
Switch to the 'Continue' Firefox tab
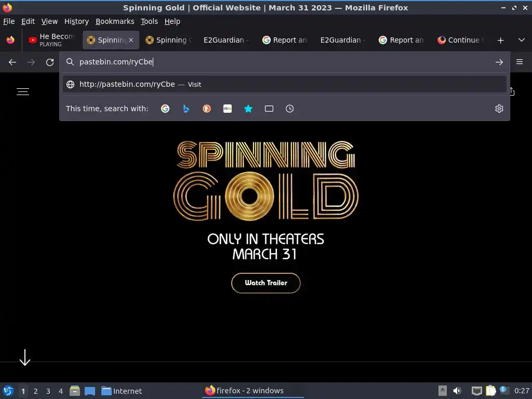pyautogui.click(x=460, y=40)
